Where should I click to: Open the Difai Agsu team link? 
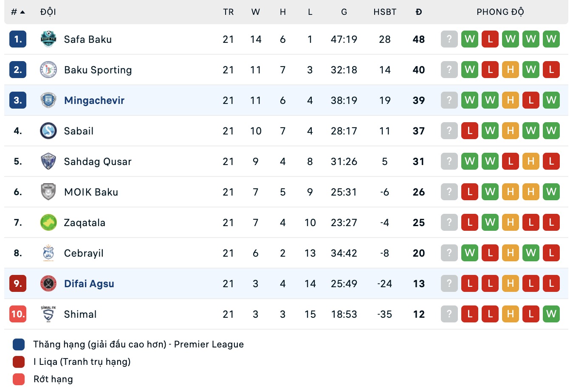click(x=89, y=284)
